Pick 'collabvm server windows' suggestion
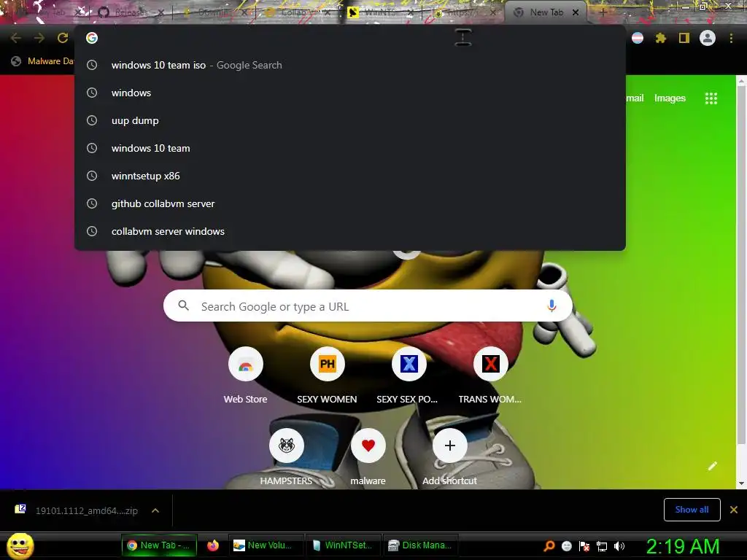This screenshot has width=747, height=560. pos(350,231)
